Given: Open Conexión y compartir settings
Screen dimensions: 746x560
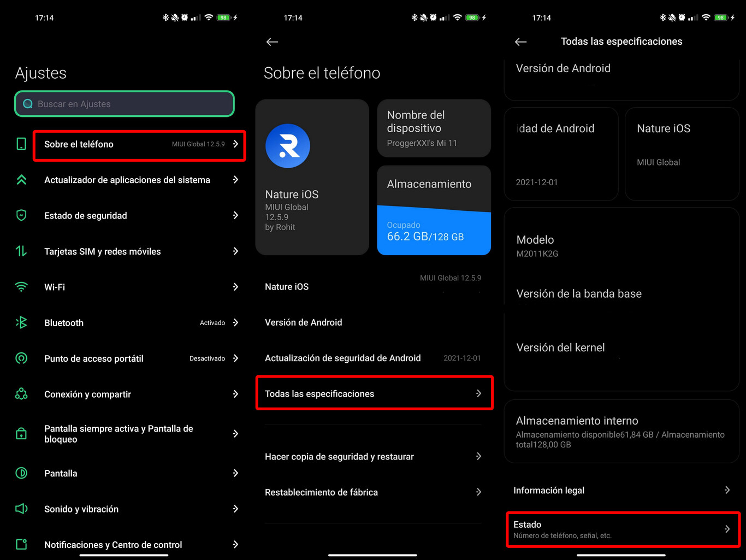Looking at the screenshot, I should [126, 394].
